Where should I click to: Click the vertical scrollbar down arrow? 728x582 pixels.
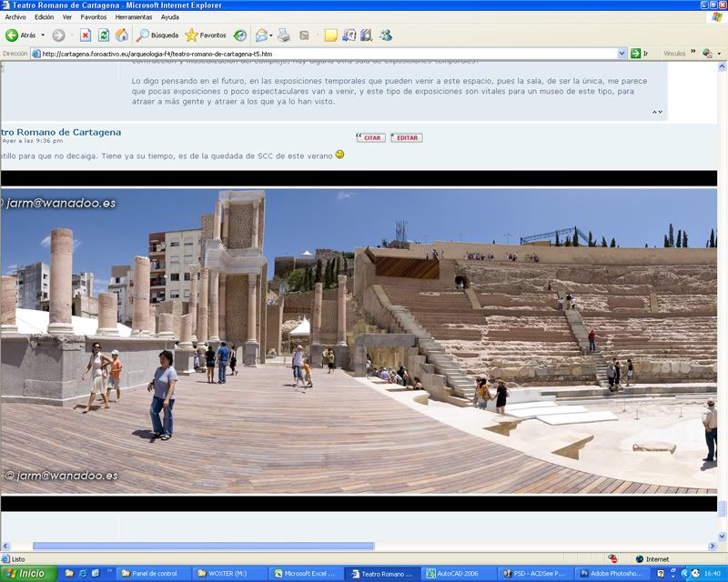722,537
